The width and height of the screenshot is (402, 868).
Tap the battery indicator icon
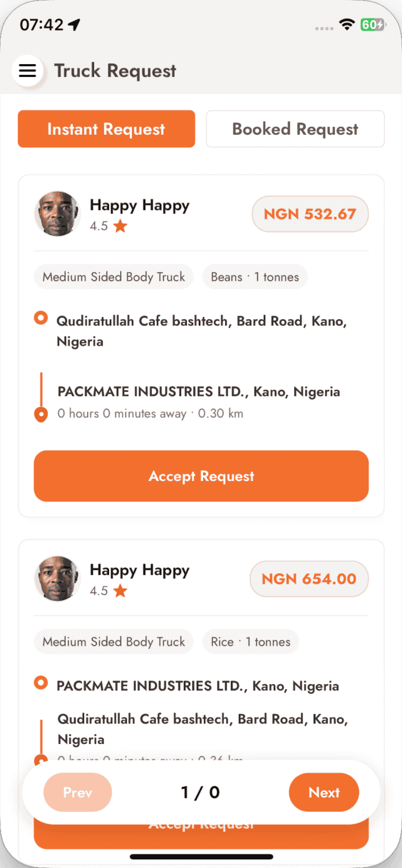click(x=373, y=25)
